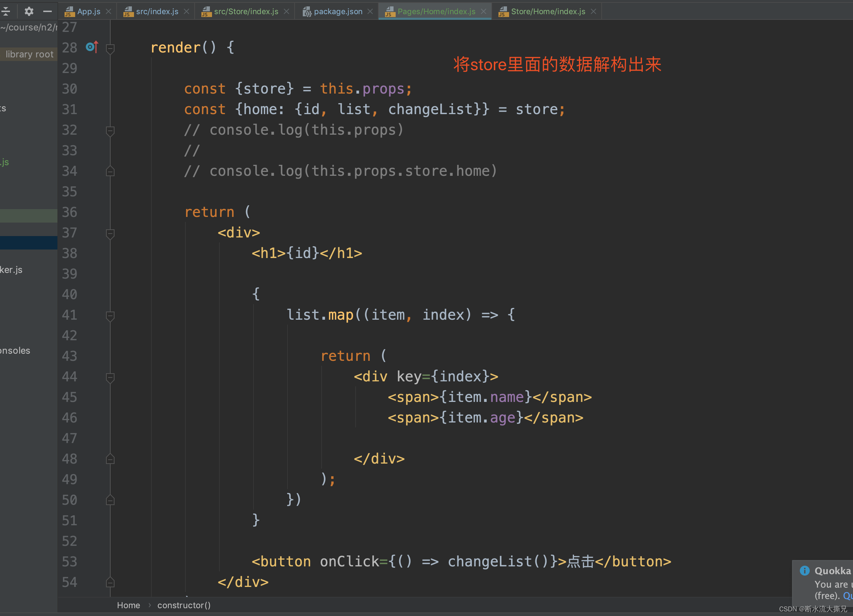
Task: Select the green .js file in the project tree
Action: [x=5, y=162]
